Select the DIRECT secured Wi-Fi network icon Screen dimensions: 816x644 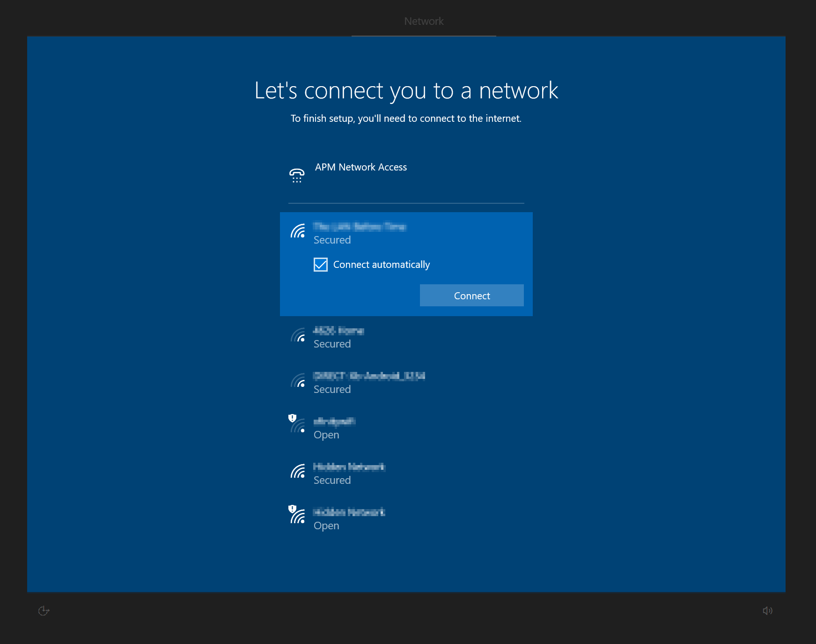pos(298,380)
